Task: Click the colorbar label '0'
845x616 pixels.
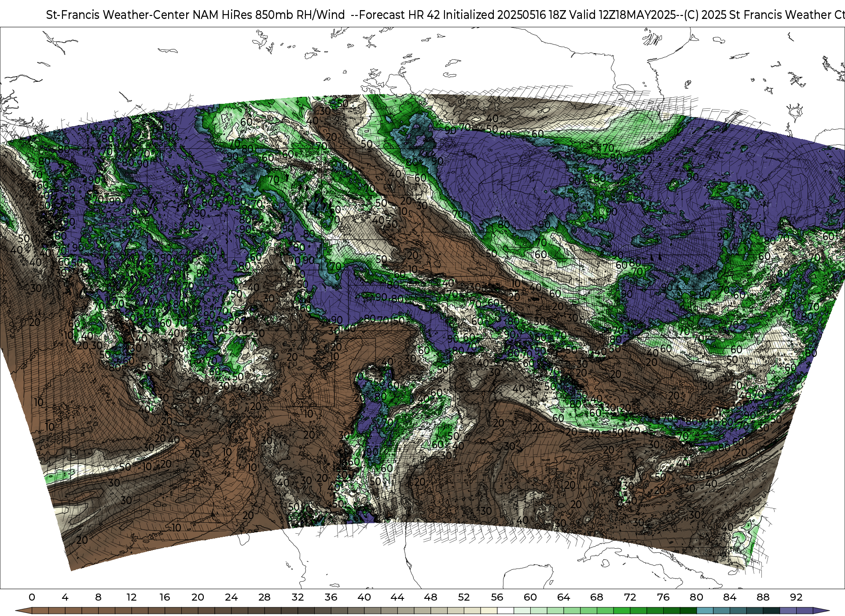Action: click(x=32, y=597)
